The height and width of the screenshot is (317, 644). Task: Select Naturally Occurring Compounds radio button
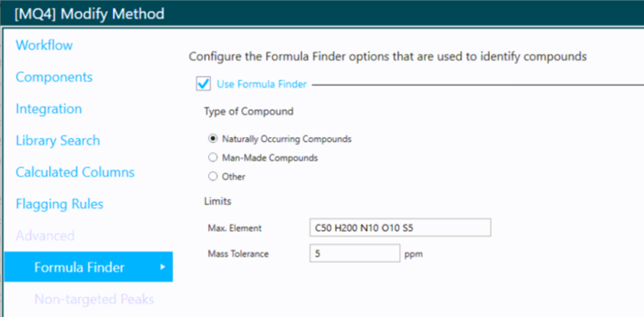[213, 139]
